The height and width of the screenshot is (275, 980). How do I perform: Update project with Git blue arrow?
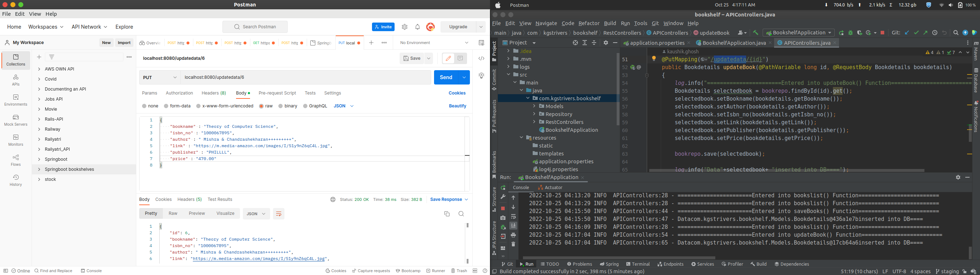906,33
